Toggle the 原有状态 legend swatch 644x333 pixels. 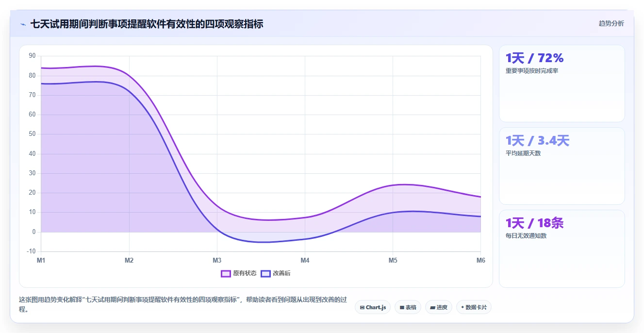point(226,273)
